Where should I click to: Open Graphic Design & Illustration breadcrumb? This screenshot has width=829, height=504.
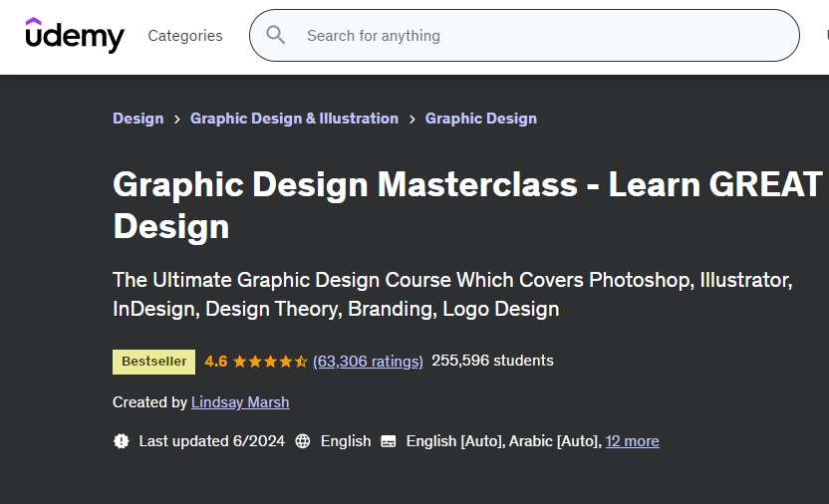click(x=294, y=119)
